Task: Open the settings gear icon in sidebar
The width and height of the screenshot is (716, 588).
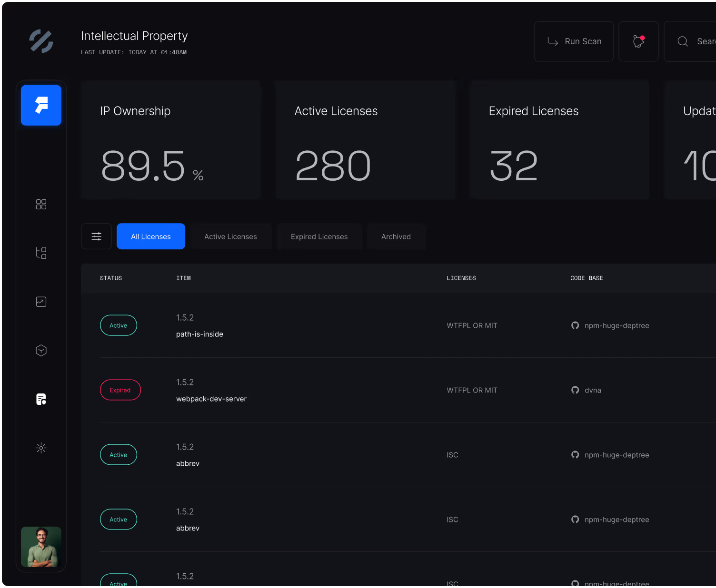Action: pyautogui.click(x=41, y=448)
